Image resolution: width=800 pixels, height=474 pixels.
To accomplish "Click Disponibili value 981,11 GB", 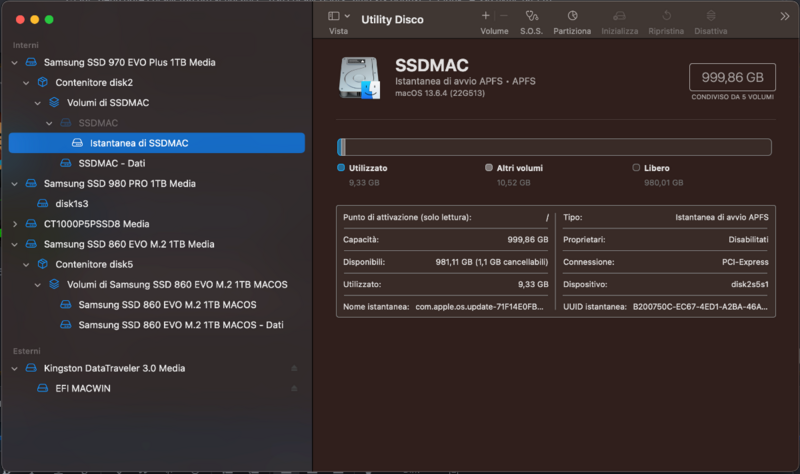I will click(x=492, y=262).
